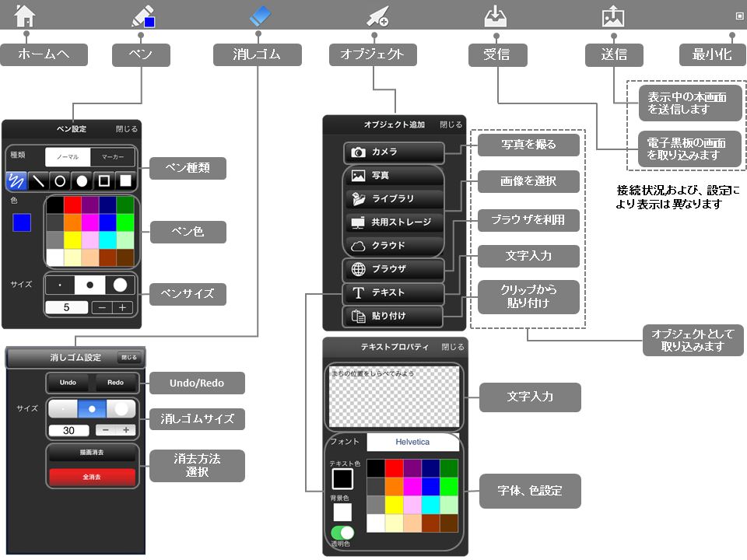The width and height of the screenshot is (747, 560).
Task: Choose カメラ from object add menu
Action: (x=394, y=152)
